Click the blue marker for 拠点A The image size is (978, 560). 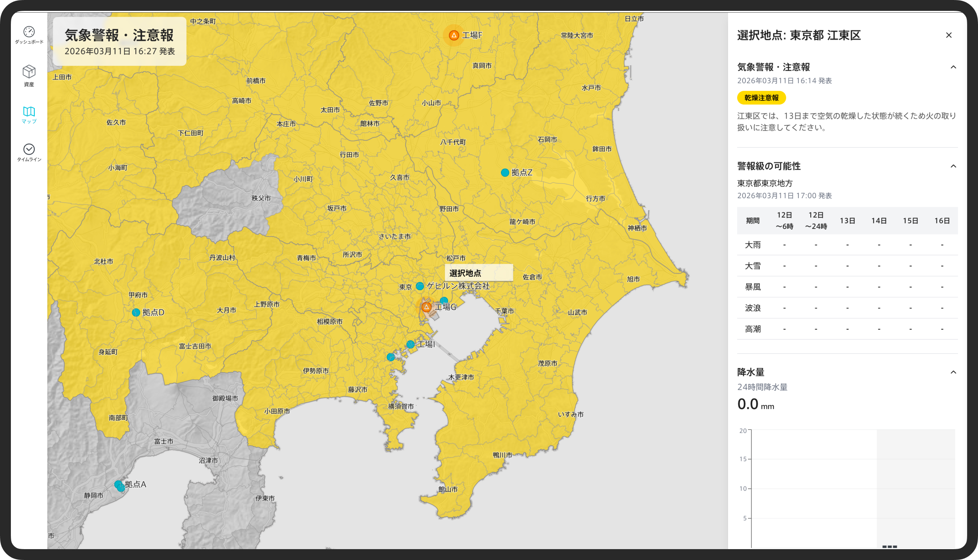(118, 484)
